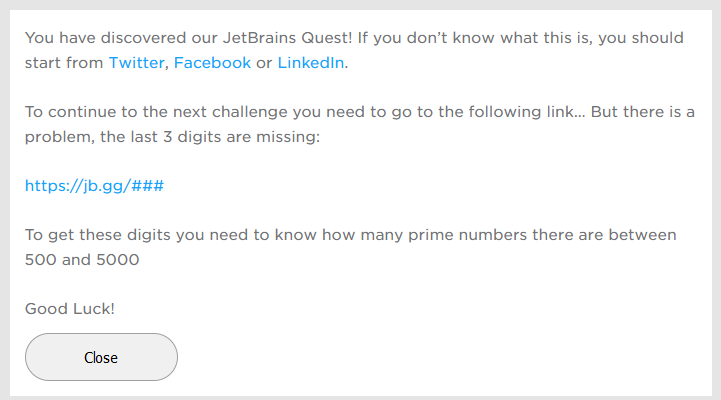Screen dimensions: 721x400
Task: Open the Facebook link
Action: pos(212,63)
